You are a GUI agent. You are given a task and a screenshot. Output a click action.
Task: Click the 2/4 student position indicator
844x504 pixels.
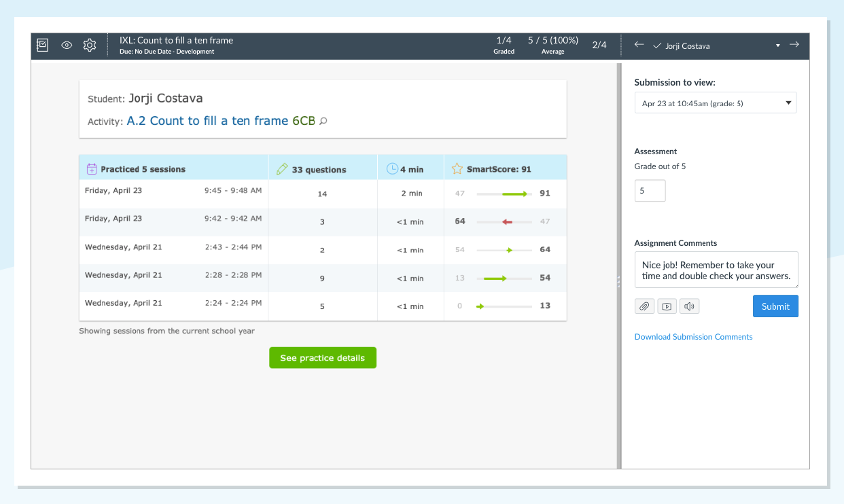599,46
